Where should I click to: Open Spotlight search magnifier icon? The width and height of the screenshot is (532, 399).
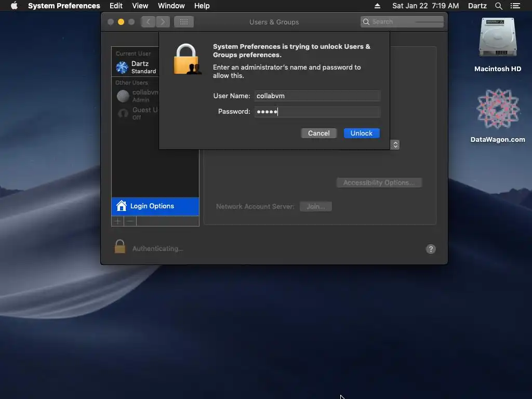click(498, 6)
